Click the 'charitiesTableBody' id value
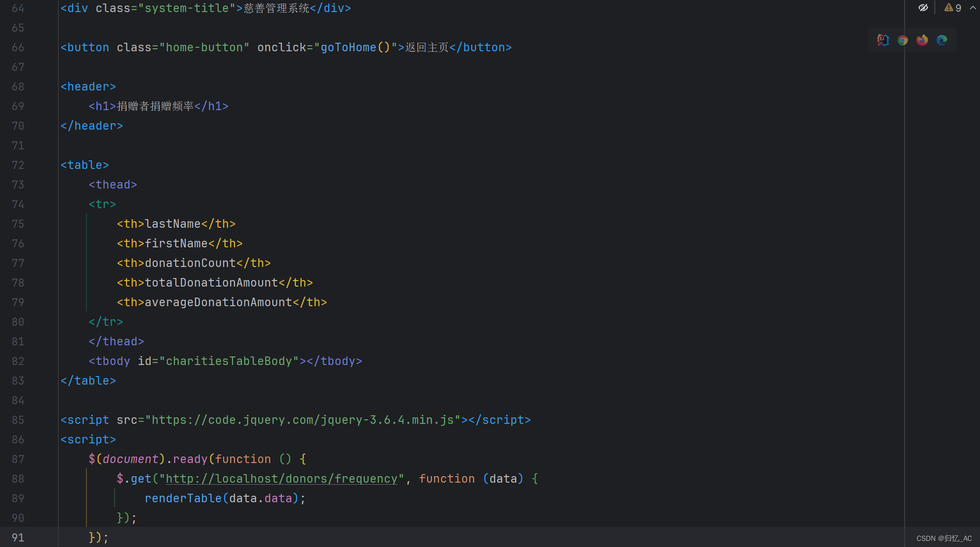The image size is (980, 547). coord(229,361)
